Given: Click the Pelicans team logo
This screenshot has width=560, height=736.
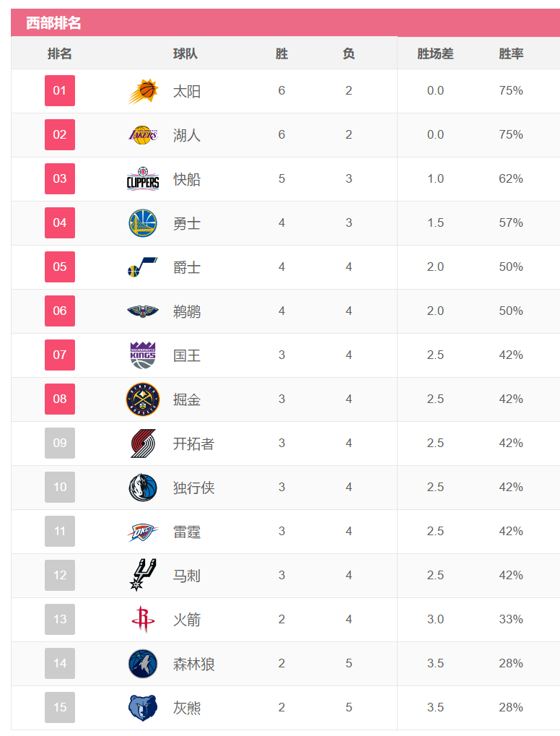Looking at the screenshot, I should click(143, 311).
